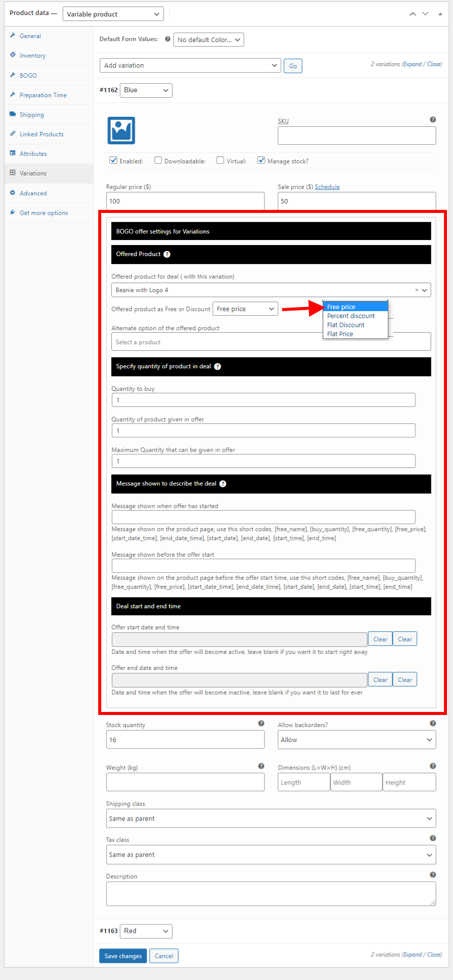Image resolution: width=453 pixels, height=980 pixels.
Task: Toggle the Downloadable checkbox
Action: tap(158, 160)
